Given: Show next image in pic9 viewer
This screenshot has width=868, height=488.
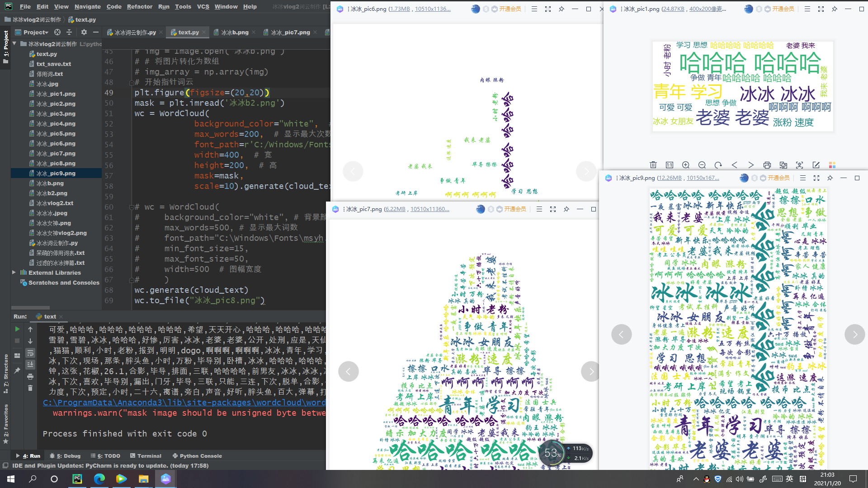Looking at the screenshot, I should pos(854,334).
